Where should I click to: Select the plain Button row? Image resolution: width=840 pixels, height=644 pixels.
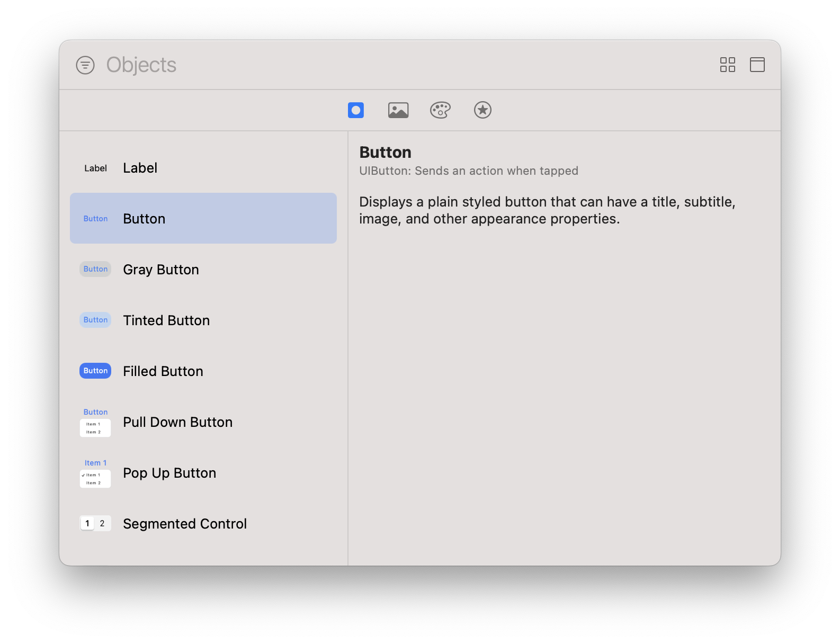click(x=203, y=218)
